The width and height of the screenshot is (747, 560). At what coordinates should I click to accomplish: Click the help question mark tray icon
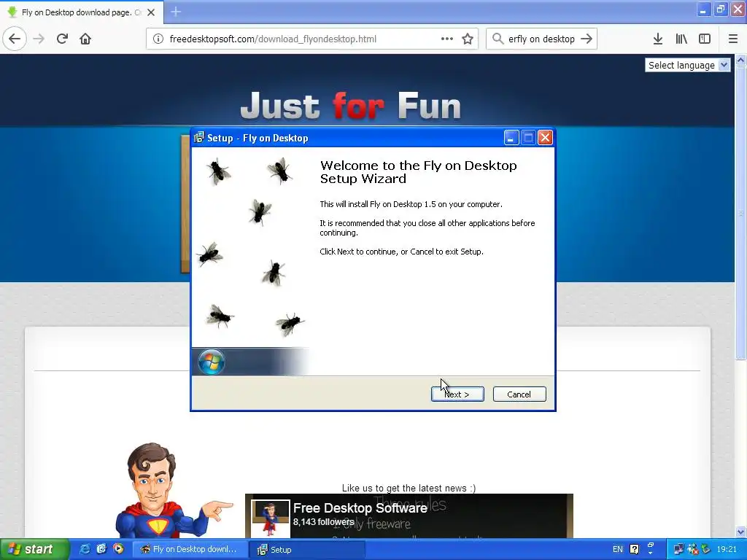pyautogui.click(x=634, y=550)
